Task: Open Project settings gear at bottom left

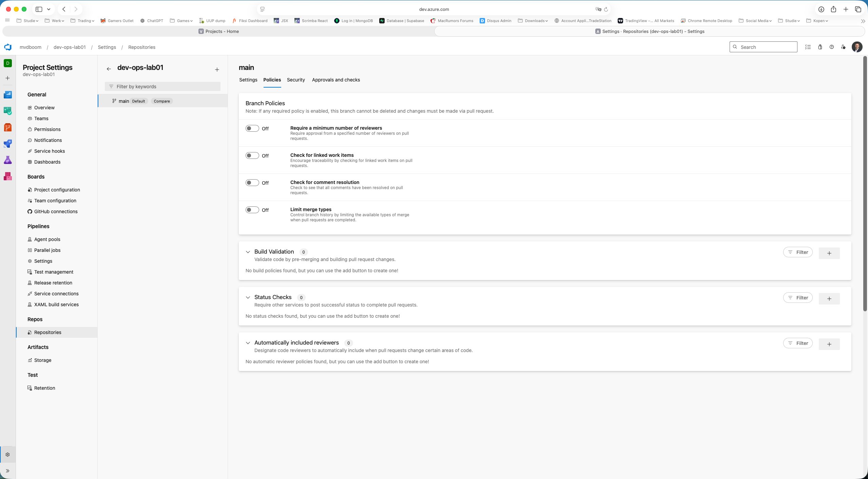Action: [7, 454]
